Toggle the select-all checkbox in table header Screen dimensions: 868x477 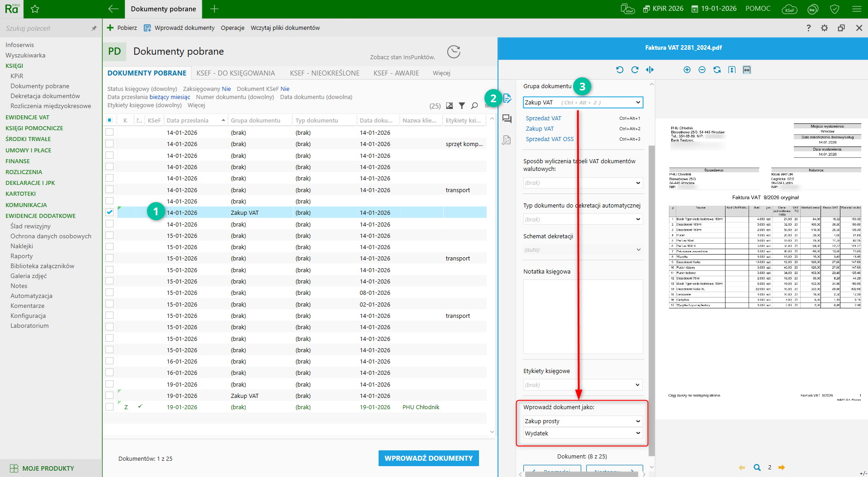[x=109, y=120]
